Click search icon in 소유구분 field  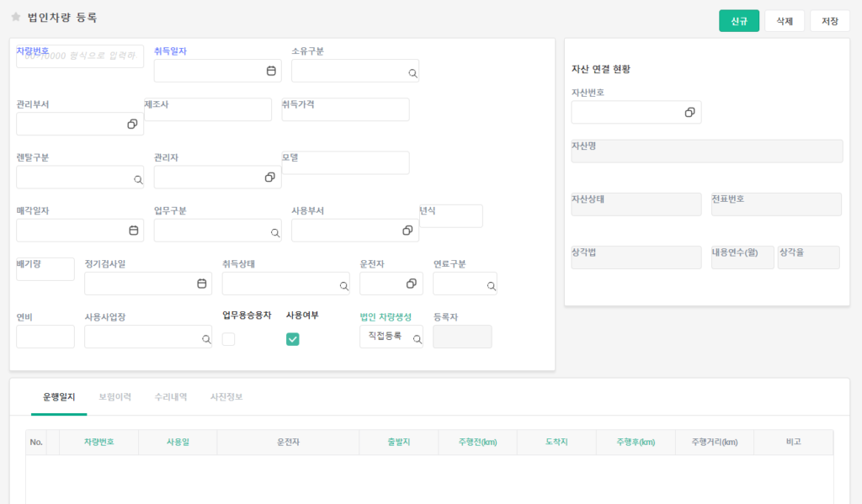[x=412, y=73]
